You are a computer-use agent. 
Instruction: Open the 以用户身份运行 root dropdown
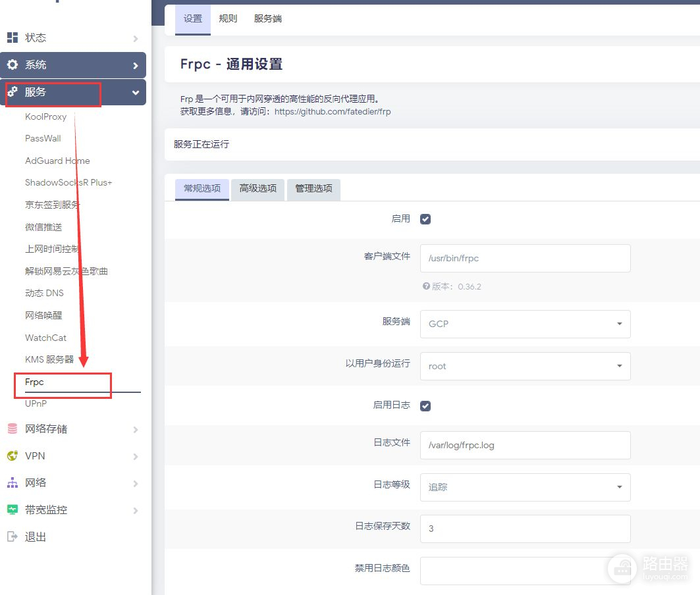click(525, 366)
